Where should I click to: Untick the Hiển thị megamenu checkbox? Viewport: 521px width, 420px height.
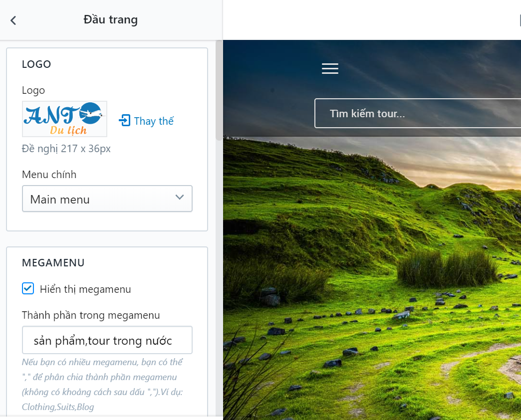(28, 288)
